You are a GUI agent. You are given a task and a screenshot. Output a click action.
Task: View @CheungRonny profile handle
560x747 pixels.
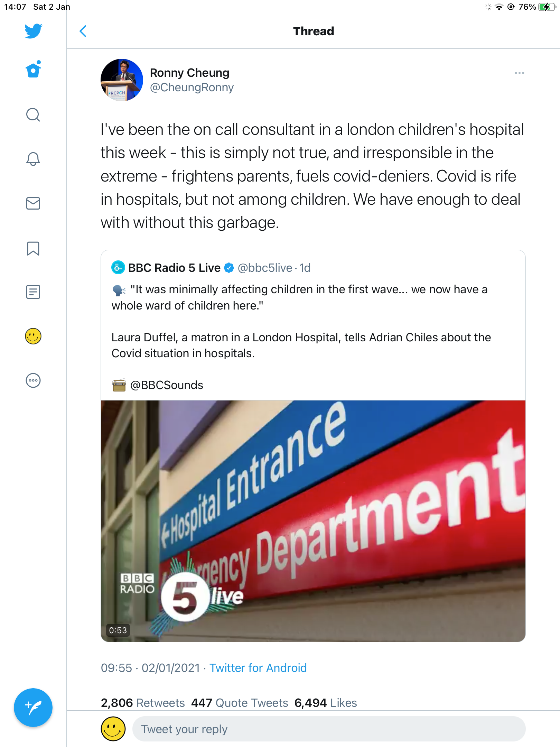192,87
